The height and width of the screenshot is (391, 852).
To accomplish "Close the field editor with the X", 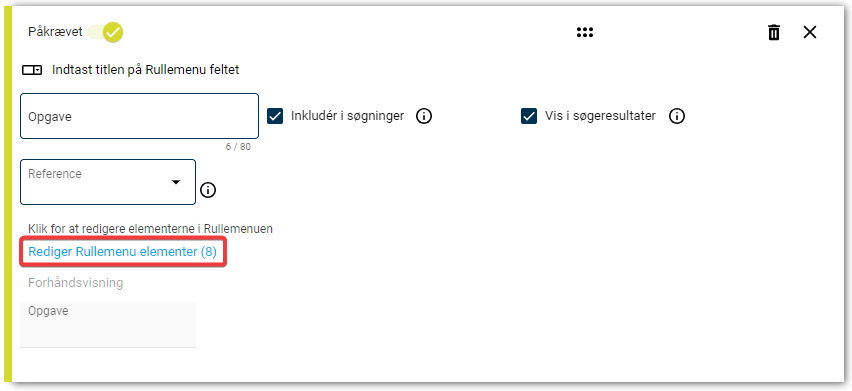I will click(810, 33).
